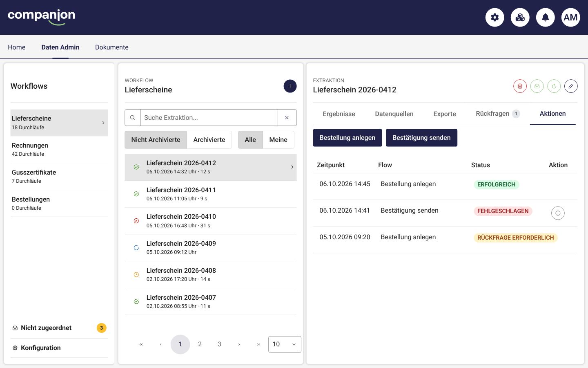This screenshot has height=368, width=588.
Task: Open Konfiguration in sidebar
Action: coord(59,348)
